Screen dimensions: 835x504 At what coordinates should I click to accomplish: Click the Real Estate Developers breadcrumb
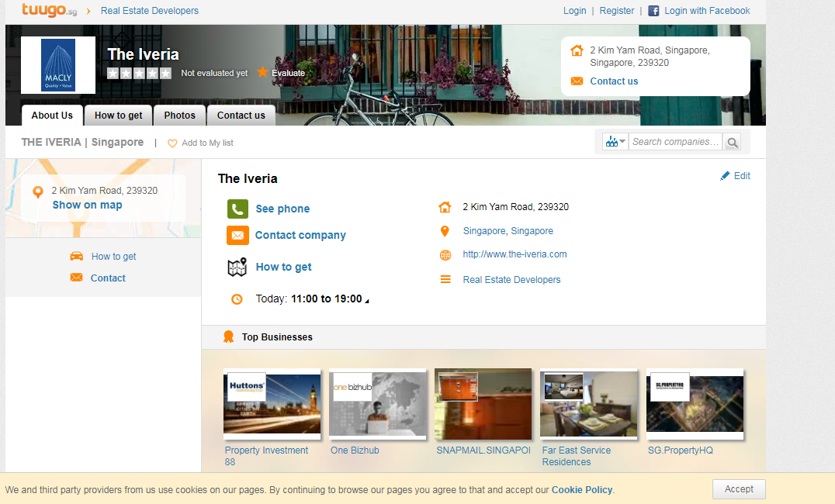[x=150, y=11]
